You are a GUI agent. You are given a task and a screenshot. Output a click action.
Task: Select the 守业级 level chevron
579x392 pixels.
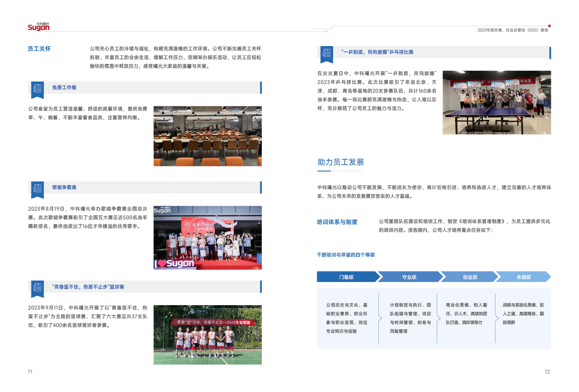point(409,277)
